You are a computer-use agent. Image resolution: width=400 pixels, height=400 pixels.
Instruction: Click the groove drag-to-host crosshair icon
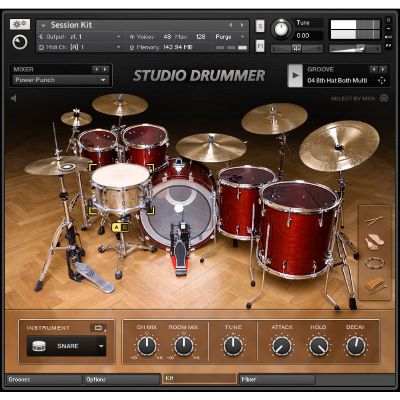tap(382, 81)
